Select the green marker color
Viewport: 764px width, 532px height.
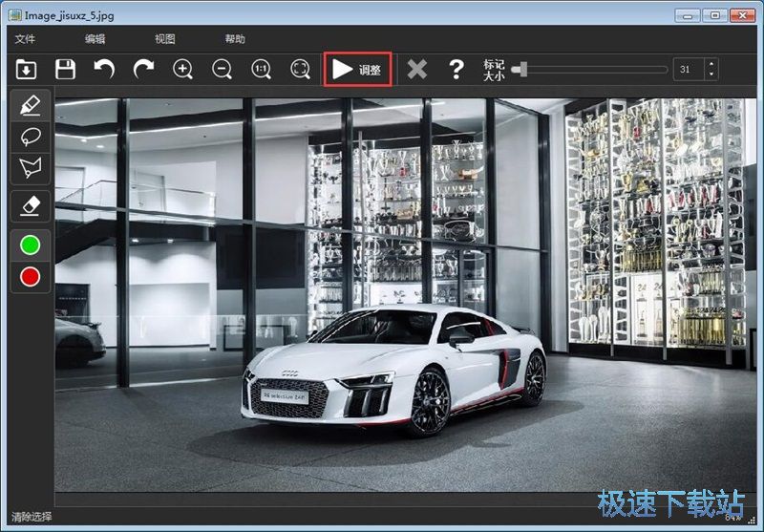31,245
